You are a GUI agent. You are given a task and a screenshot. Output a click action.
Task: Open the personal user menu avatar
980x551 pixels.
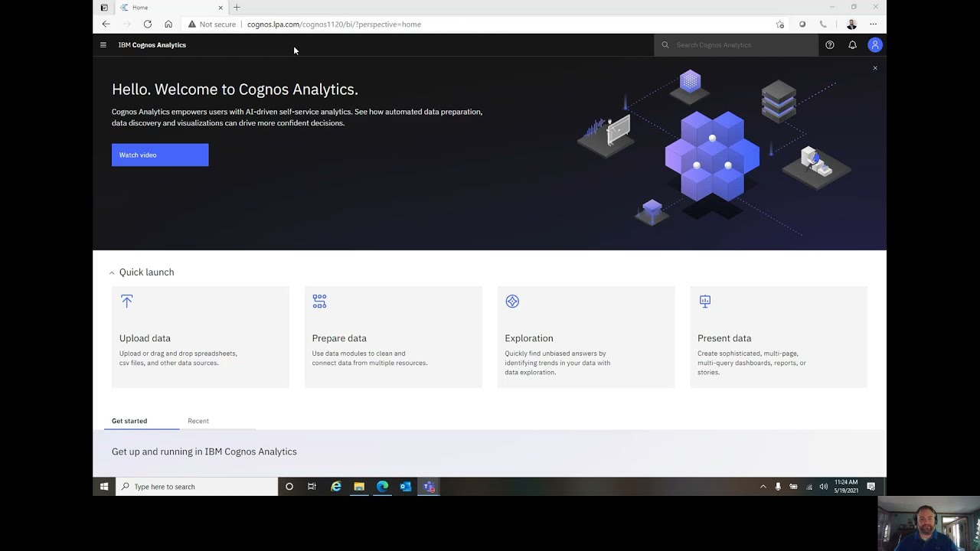click(x=875, y=45)
